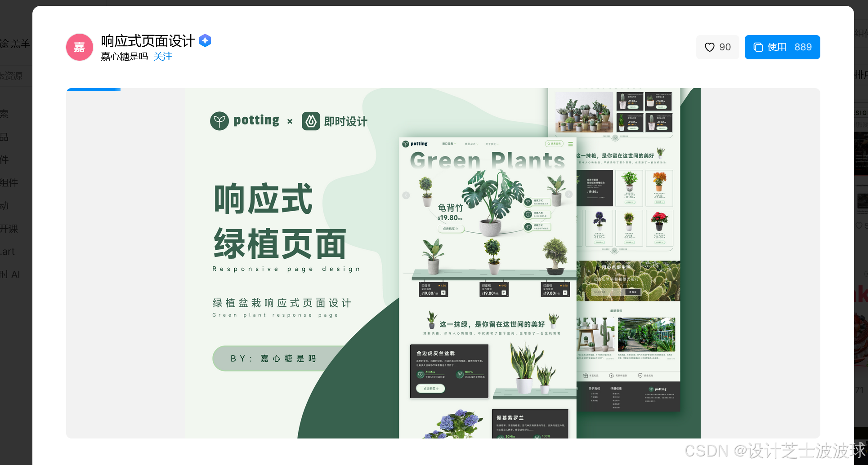Click the heart icon next to 90
Image resolution: width=868 pixels, height=465 pixels.
[709, 47]
